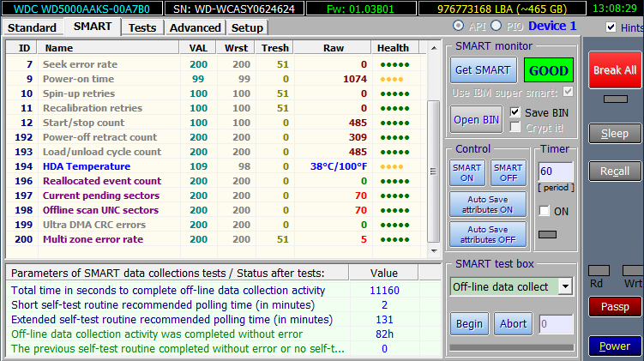This screenshot has width=644, height=361.
Task: Click the blue Power button
Action: click(x=614, y=346)
